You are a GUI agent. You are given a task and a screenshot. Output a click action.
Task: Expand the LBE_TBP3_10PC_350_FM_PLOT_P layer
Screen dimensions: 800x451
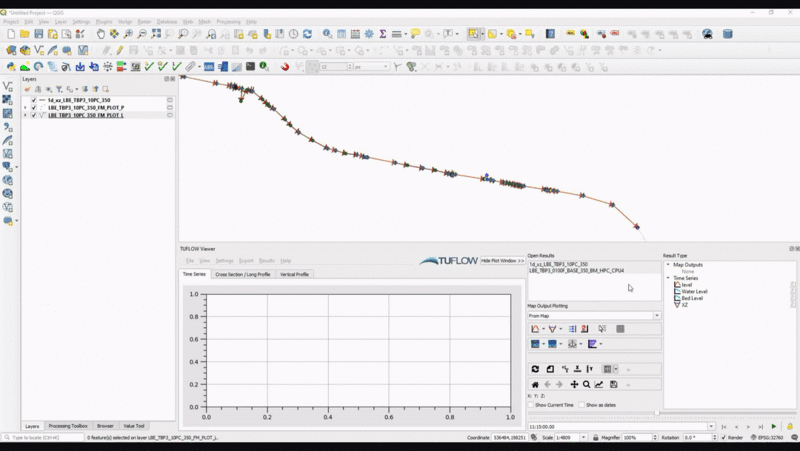point(25,108)
